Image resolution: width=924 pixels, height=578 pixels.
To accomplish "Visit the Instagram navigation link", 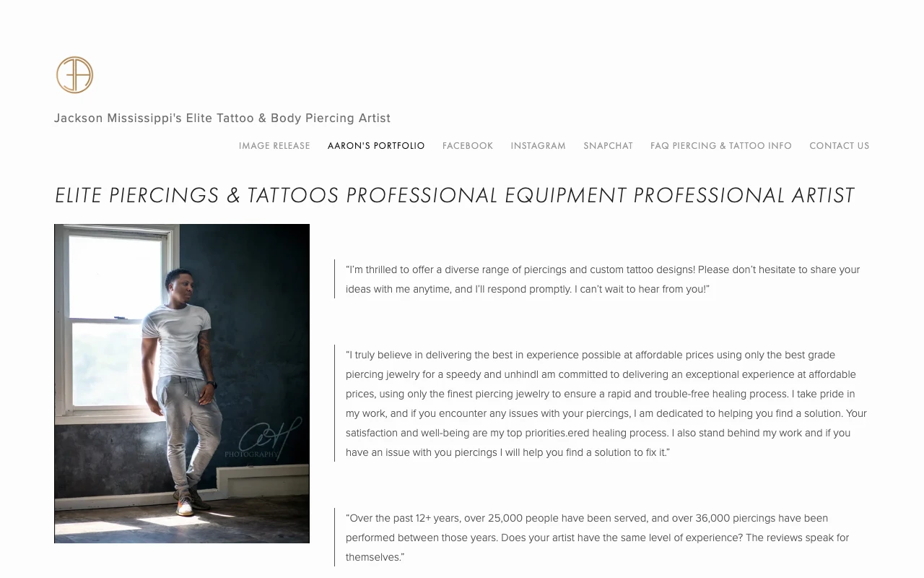I will (x=539, y=146).
